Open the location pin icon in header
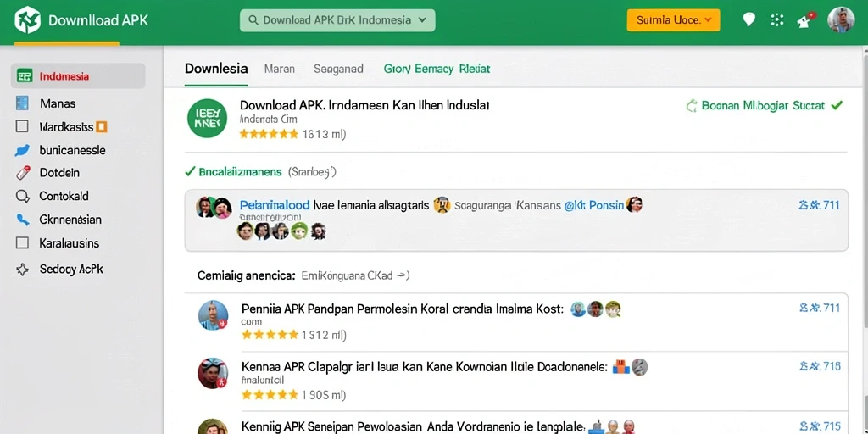Screen dimensions: 868x434 [748, 20]
